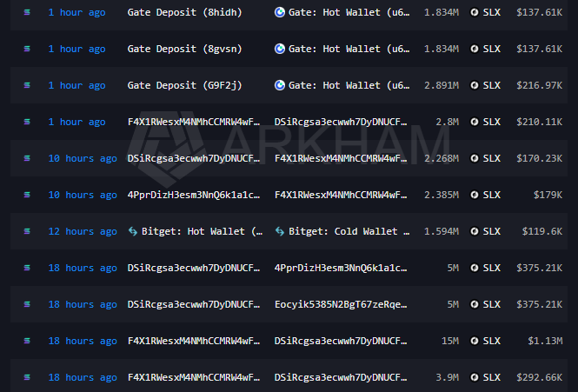Click SLX token icon in the $210.11K row
Screen dimensions: 578x392
coord(475,122)
